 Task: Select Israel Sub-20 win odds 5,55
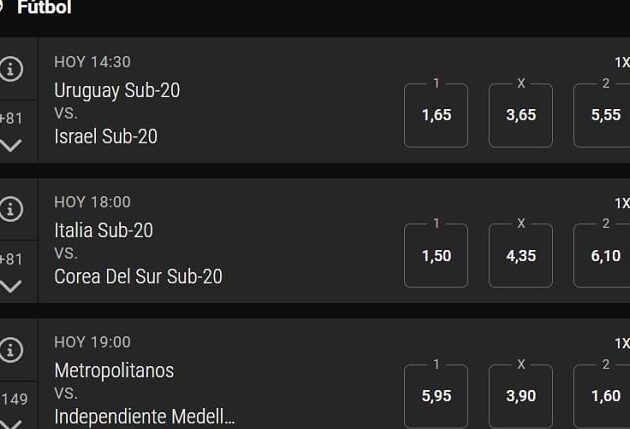(x=602, y=115)
